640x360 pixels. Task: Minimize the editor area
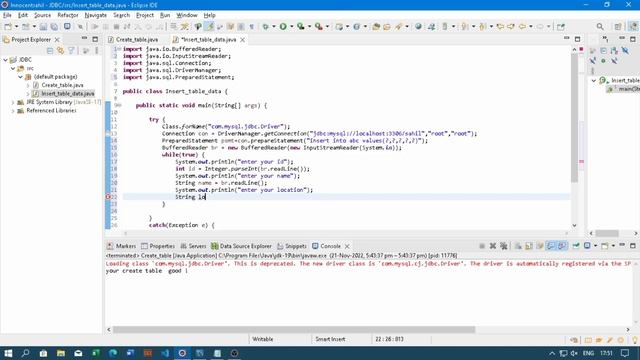click(x=567, y=39)
